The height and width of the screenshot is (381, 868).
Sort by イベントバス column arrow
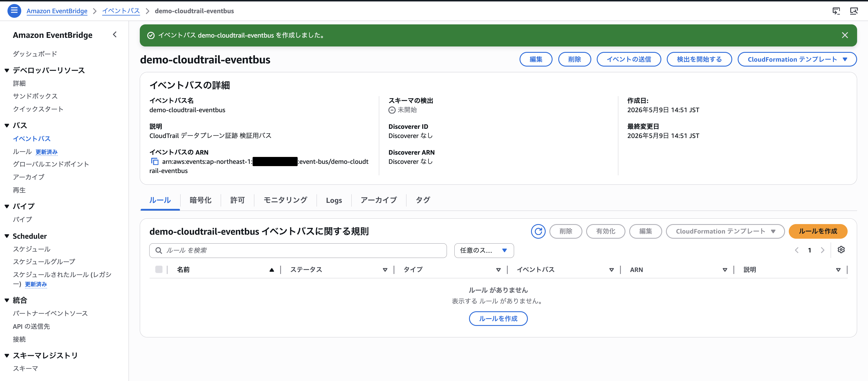click(x=611, y=270)
